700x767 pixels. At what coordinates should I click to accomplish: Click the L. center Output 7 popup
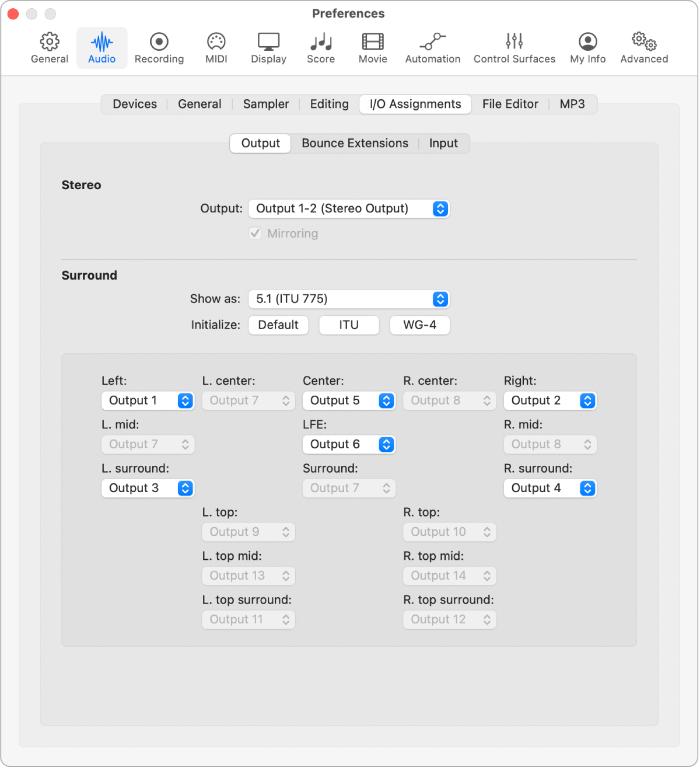tap(249, 400)
